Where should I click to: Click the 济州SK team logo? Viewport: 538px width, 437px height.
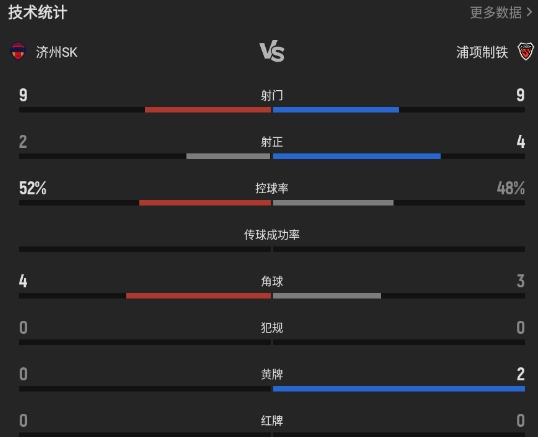click(x=18, y=51)
